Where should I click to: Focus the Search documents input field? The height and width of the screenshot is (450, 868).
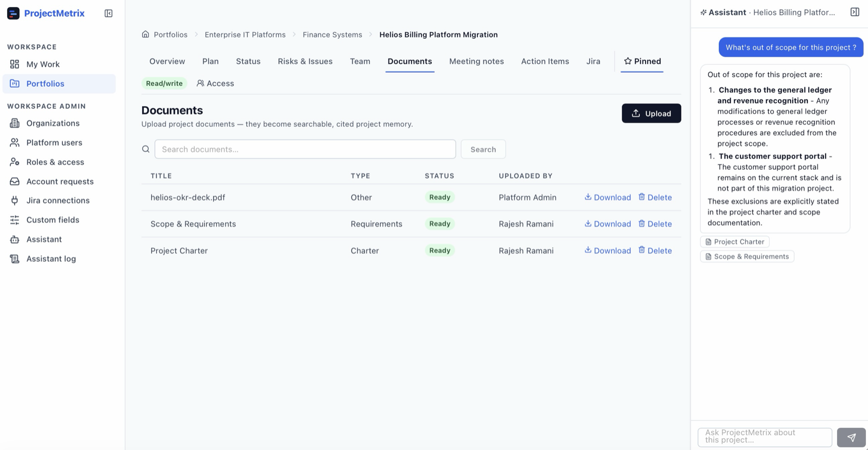coord(305,149)
